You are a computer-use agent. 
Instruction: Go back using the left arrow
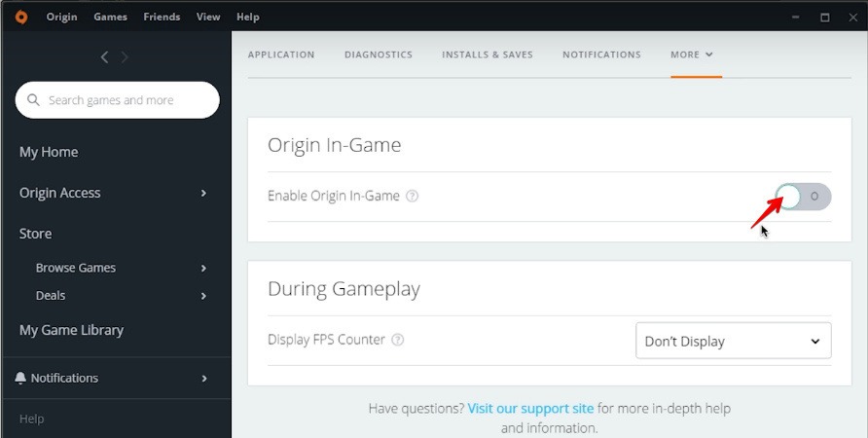point(104,57)
